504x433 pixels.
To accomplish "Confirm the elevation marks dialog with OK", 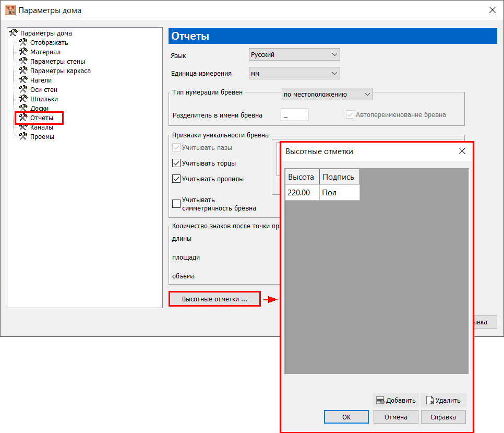I will point(346,417).
